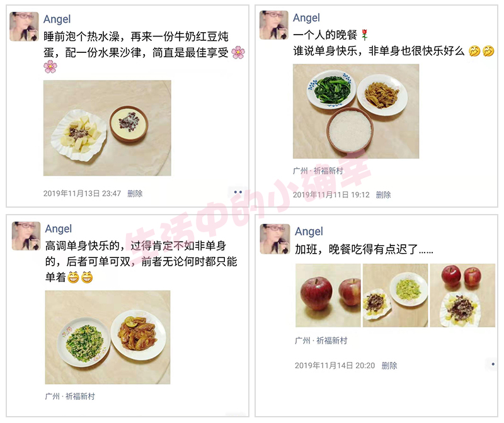Delete the post dated 2019年11月11日 19:12
This screenshot has width=504, height=423.
coord(384,195)
